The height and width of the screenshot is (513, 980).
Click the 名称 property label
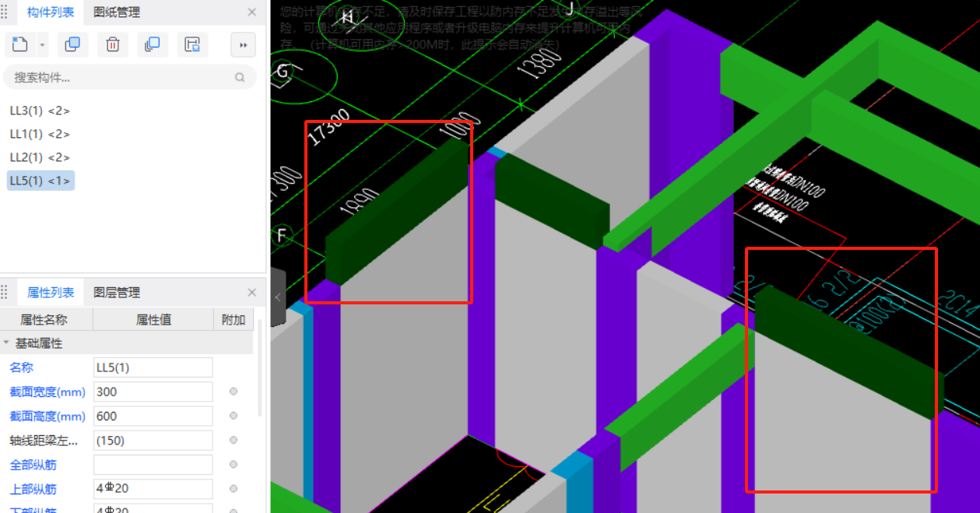pos(22,367)
